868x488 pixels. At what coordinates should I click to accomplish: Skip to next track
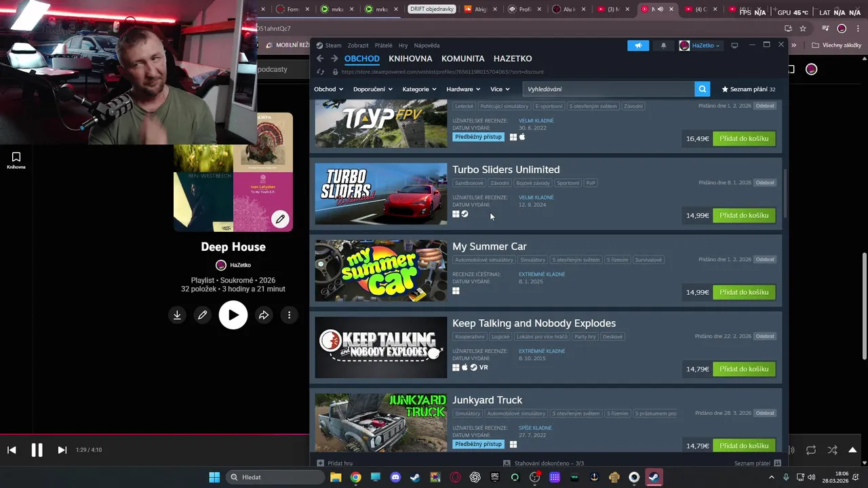click(62, 450)
